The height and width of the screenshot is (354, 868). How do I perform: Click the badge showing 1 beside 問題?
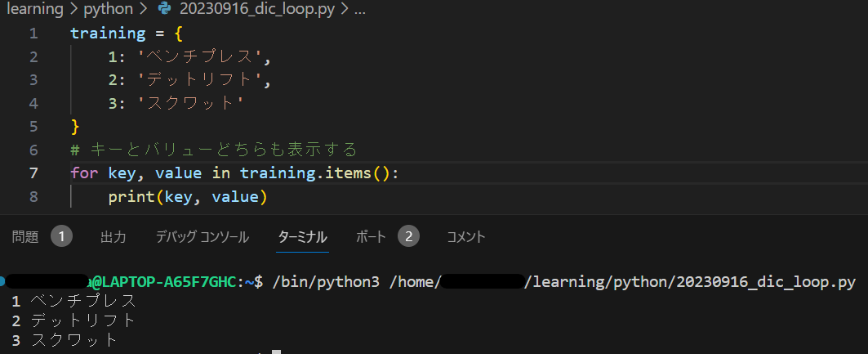tap(61, 237)
